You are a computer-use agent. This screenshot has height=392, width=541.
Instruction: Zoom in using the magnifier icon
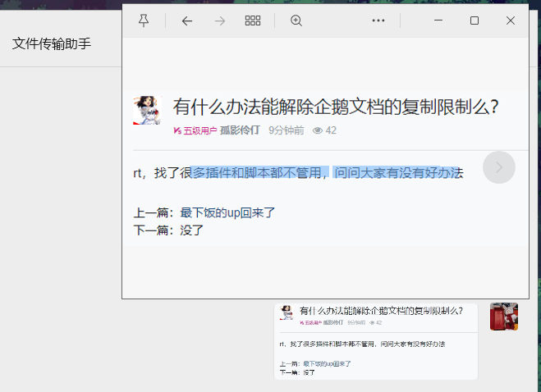296,21
